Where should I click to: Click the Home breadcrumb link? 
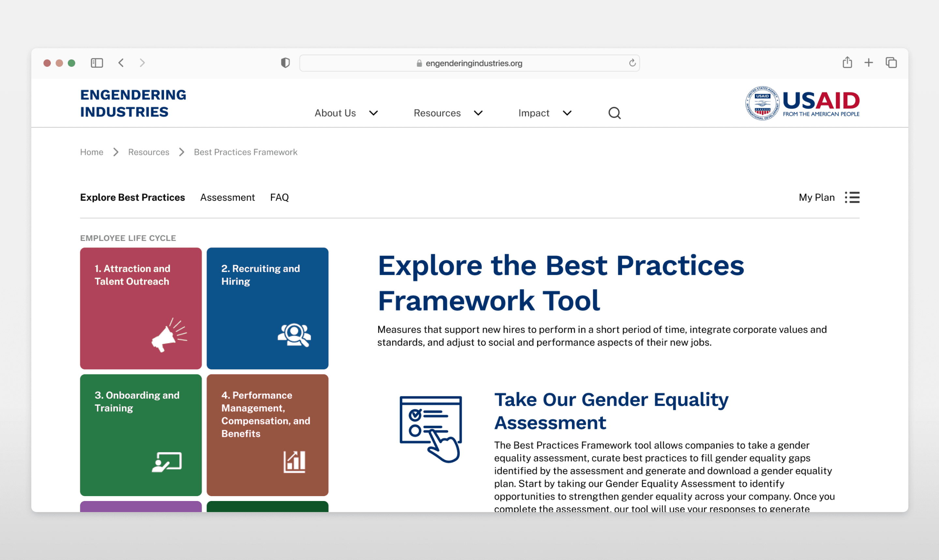[91, 152]
